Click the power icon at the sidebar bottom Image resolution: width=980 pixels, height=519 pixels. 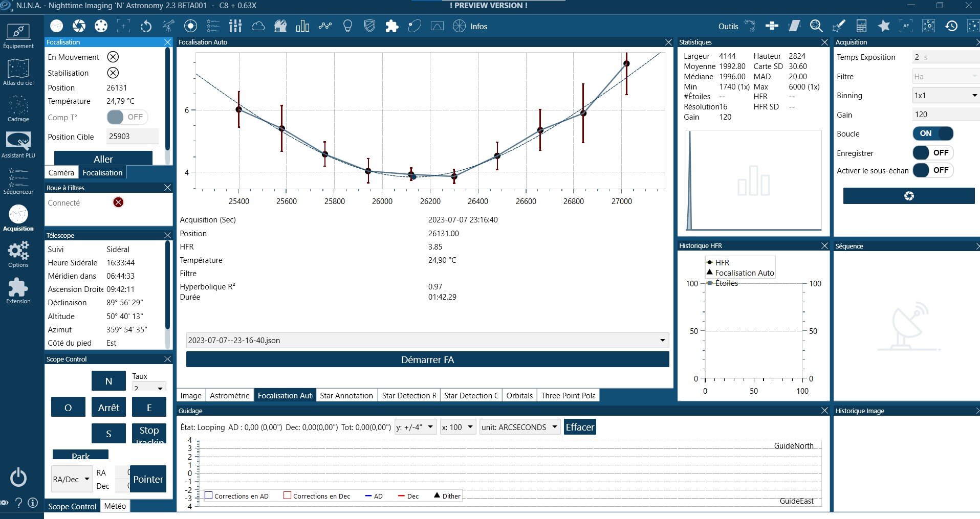tap(18, 477)
